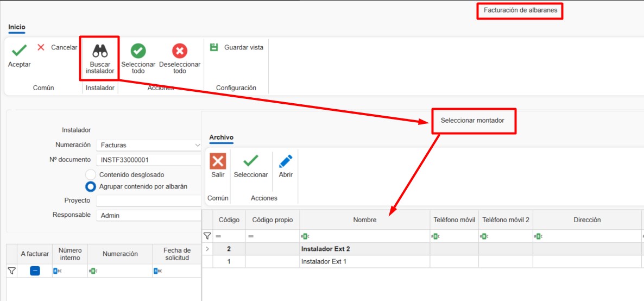Screen dimensions: 644x301
Task: Click the Abrir pencil icon
Action: pos(286,161)
